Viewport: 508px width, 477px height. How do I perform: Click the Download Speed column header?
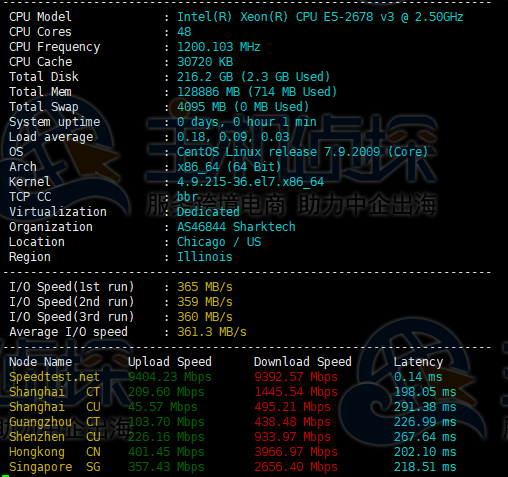(x=303, y=362)
